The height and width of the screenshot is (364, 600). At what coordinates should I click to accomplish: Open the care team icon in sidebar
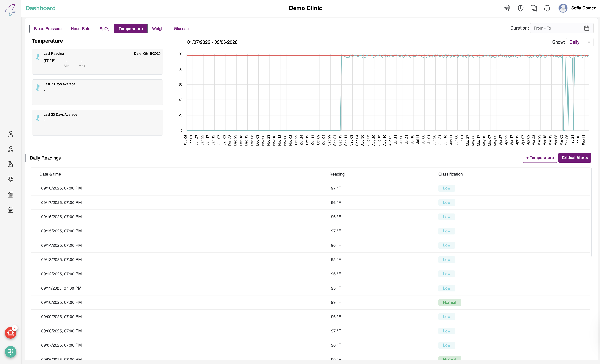(x=10, y=149)
